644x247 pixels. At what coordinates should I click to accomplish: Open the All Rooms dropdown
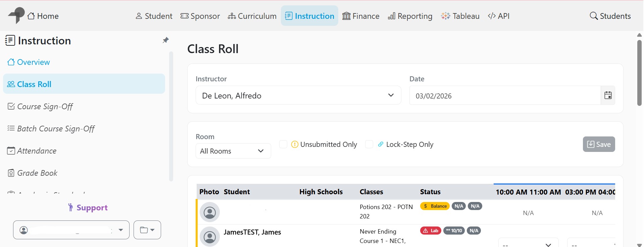233,151
